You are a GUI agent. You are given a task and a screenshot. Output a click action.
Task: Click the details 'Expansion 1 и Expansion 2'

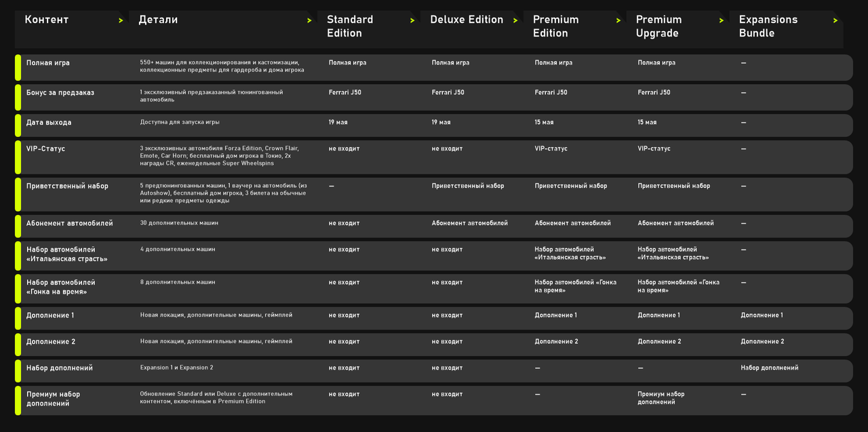tap(176, 368)
